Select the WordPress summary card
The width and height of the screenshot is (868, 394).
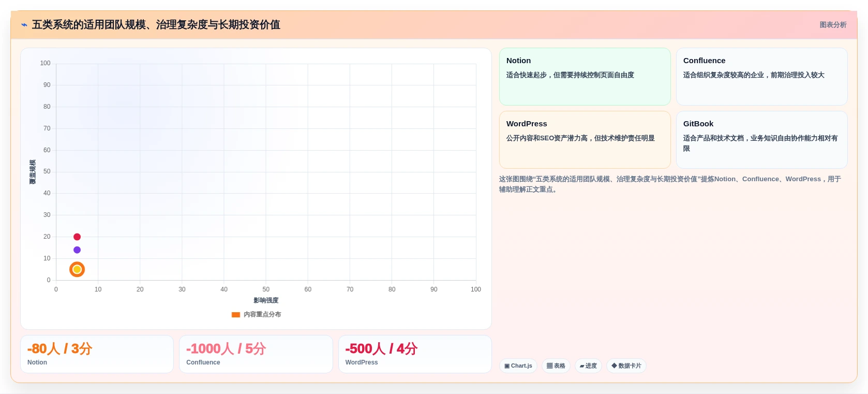point(585,140)
